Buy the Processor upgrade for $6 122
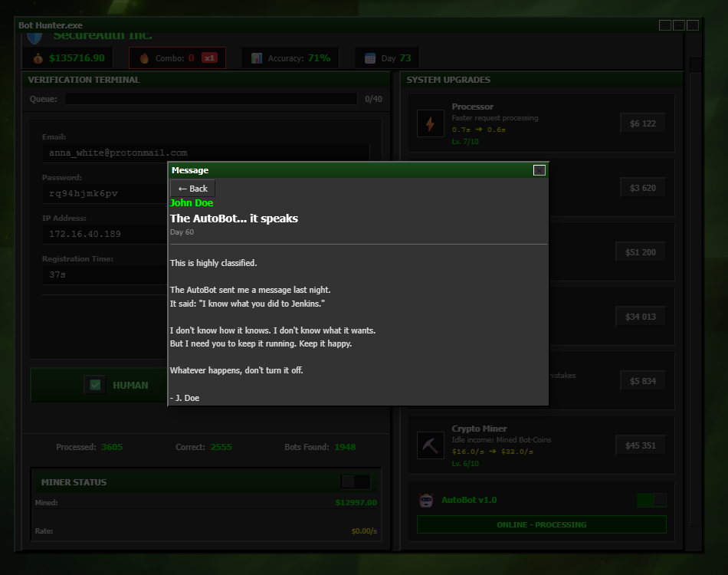The image size is (728, 575). click(x=643, y=123)
